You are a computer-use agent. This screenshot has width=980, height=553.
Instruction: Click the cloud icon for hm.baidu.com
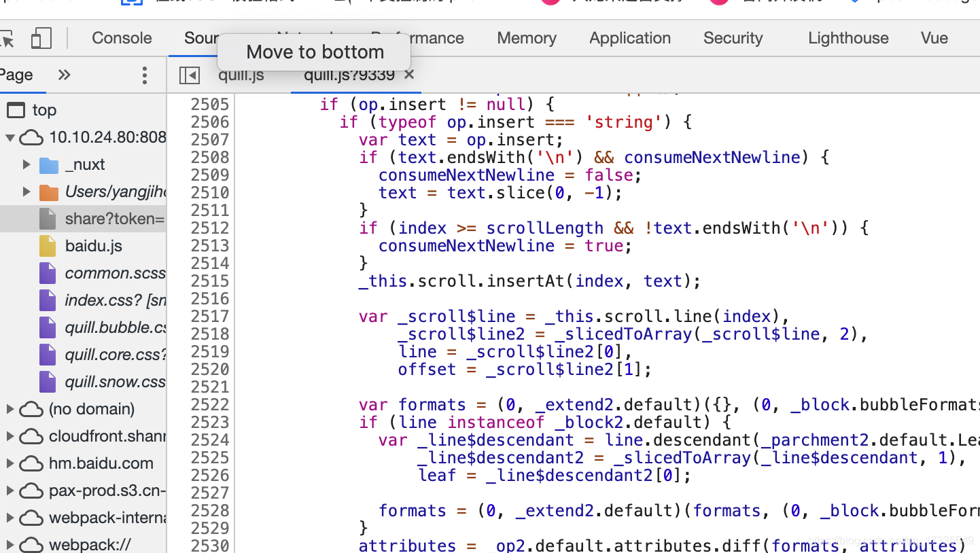click(31, 464)
